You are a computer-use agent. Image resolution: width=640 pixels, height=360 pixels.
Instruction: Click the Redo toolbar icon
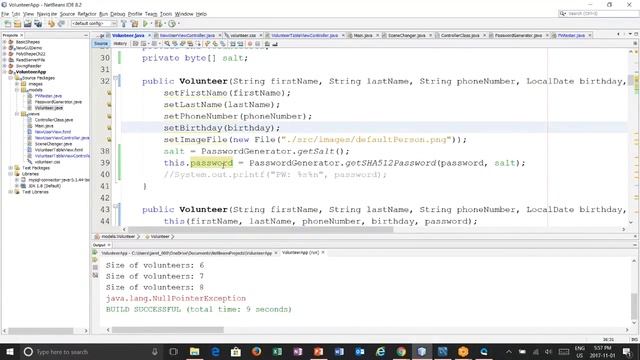pyautogui.click(x=61, y=24)
